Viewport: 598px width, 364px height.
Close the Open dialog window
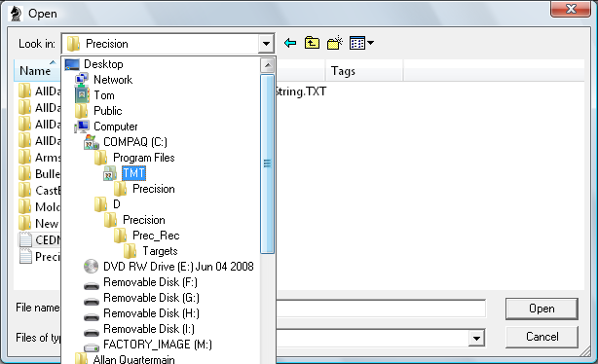[571, 9]
